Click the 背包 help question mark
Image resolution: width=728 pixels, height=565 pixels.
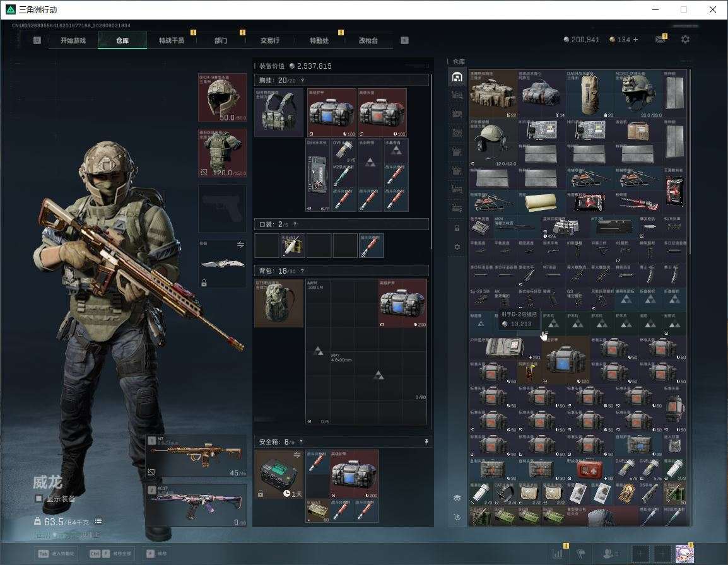[302, 271]
